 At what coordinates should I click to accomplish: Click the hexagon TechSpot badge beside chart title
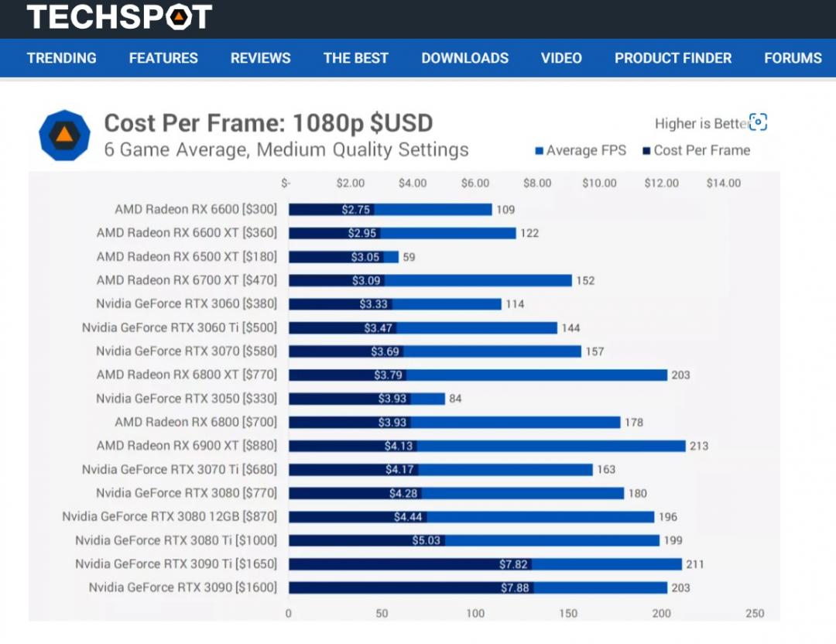(65, 135)
